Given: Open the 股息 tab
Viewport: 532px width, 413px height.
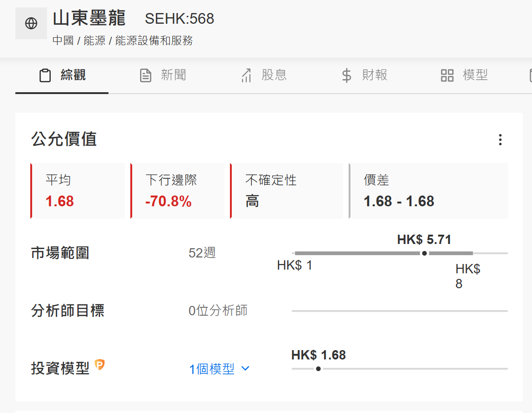Looking at the screenshot, I should (x=264, y=75).
